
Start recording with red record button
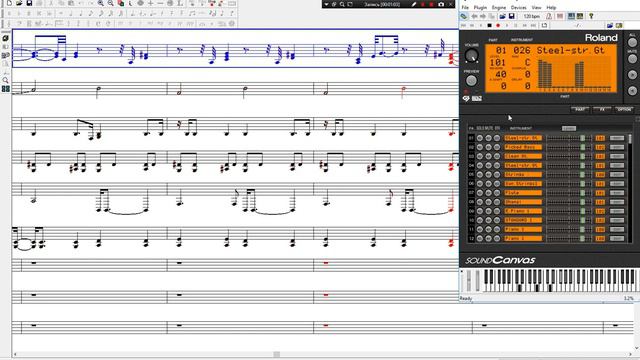[x=498, y=25]
